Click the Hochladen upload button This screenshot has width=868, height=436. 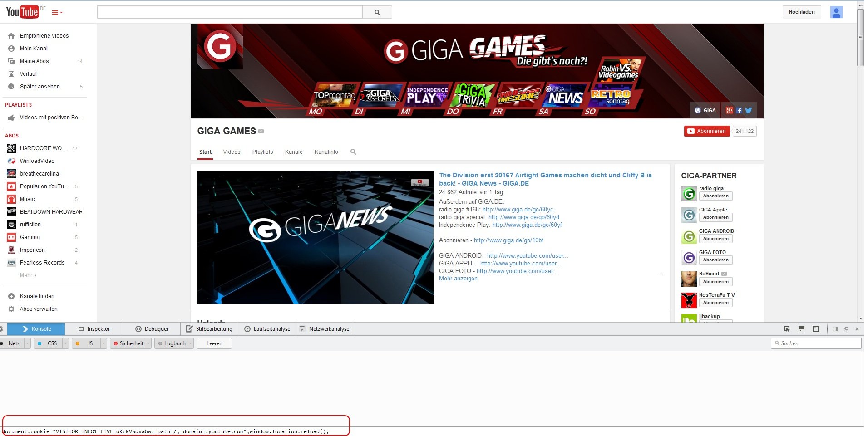point(802,12)
